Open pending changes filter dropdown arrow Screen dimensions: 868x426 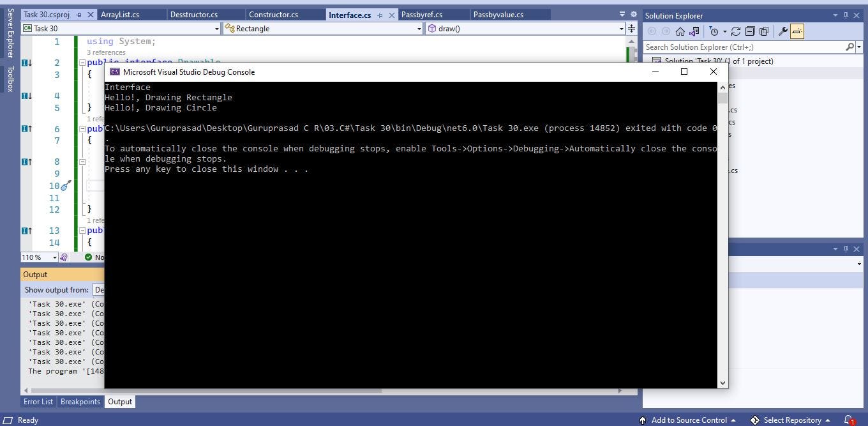[724, 31]
